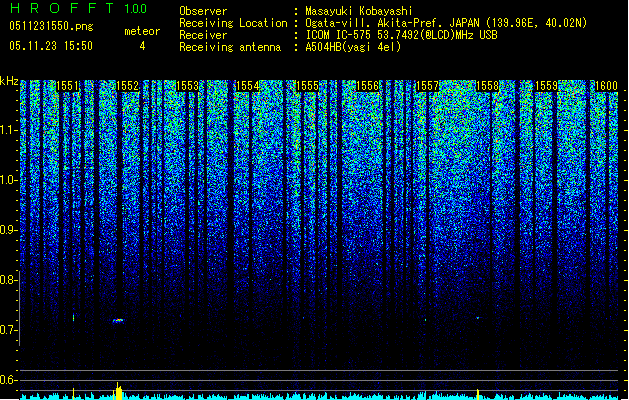Click the meteor label
The height and width of the screenshot is (400, 629).
142,31
